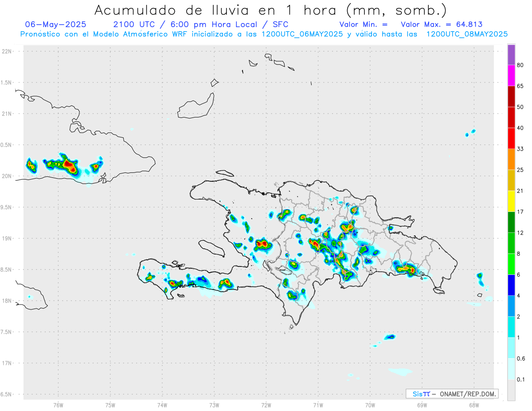532x411 pixels.
Task: Select the light blue legend swatch between 2 and 4
Action: click(x=511, y=306)
